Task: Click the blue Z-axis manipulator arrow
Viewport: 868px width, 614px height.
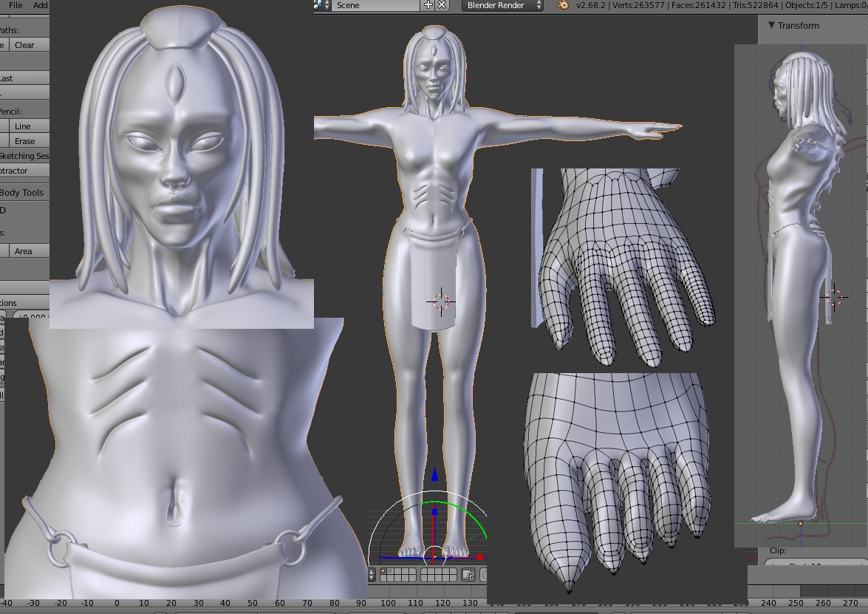Action: click(434, 474)
